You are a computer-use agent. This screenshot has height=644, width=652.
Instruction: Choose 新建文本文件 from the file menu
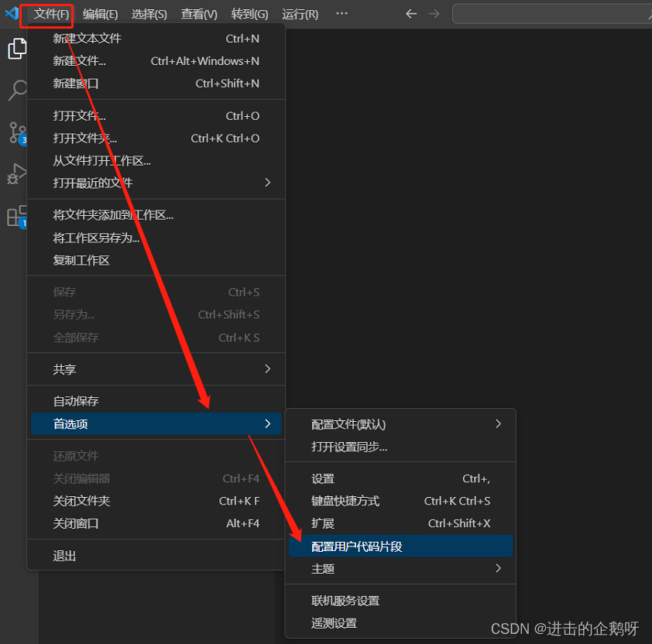coord(156,39)
